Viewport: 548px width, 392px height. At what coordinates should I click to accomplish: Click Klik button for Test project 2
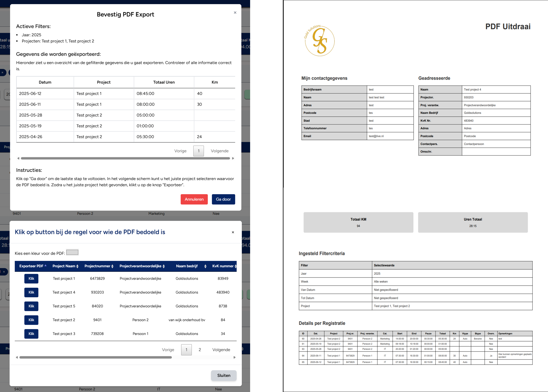31,320
